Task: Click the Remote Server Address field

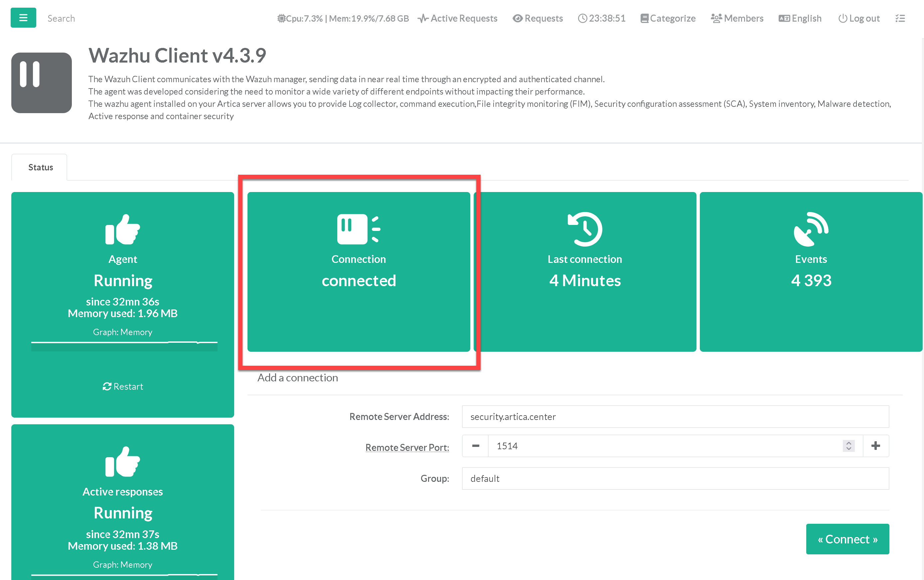Action: point(675,417)
